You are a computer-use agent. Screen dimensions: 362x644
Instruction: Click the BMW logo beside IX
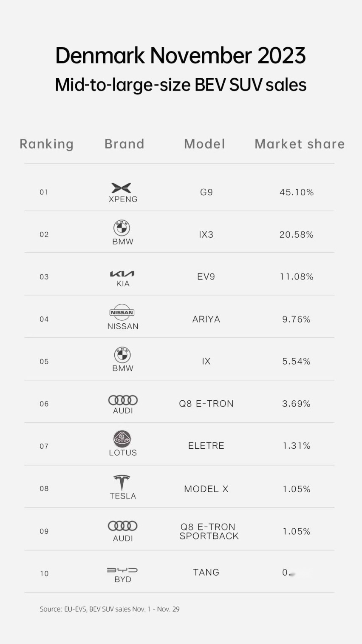click(x=122, y=355)
